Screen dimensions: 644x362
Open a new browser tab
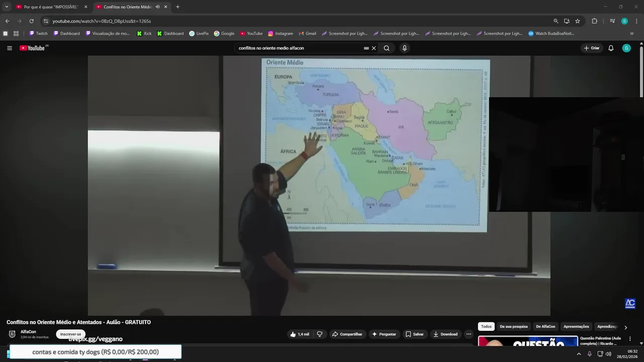tap(178, 7)
